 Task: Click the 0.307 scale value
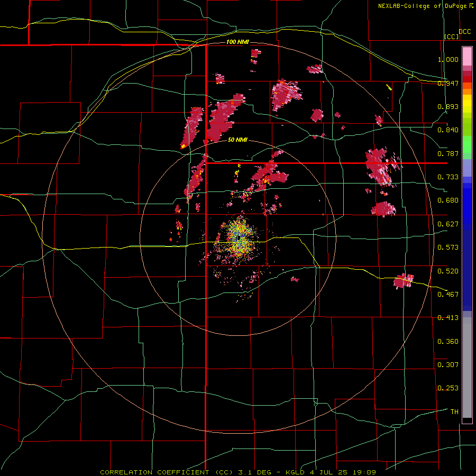(x=448, y=364)
